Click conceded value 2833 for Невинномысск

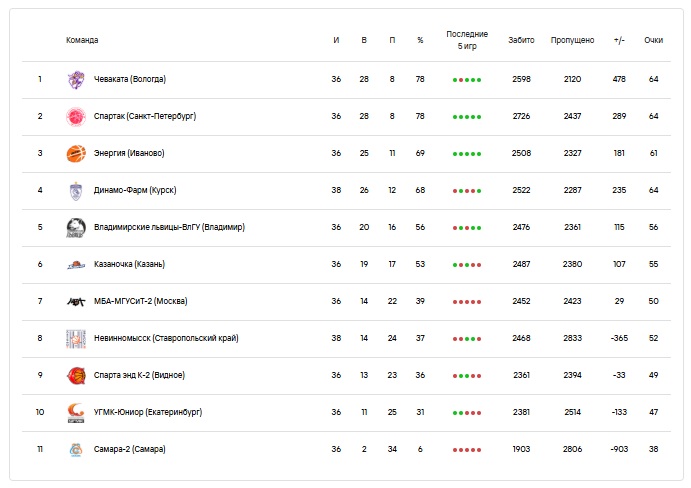click(572, 339)
